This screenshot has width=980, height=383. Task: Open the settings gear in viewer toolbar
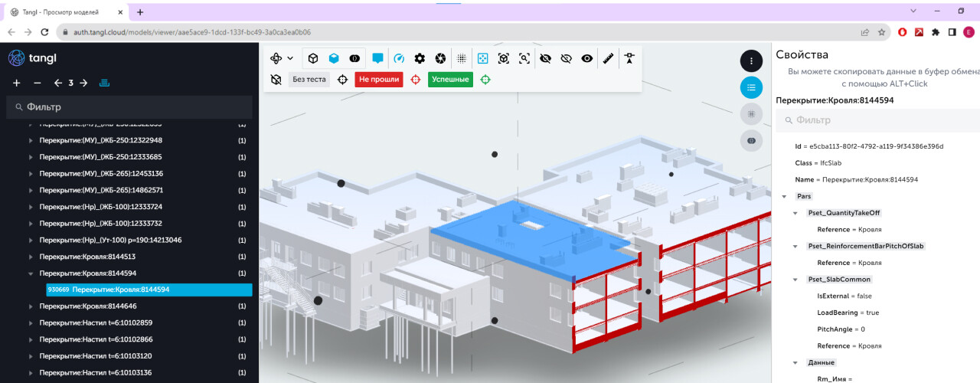(x=420, y=58)
